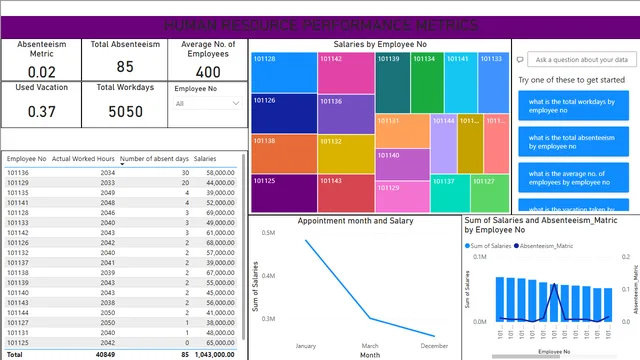Screen dimensions: 640x360
Task: Click December label on the line chart
Action: click(x=434, y=346)
